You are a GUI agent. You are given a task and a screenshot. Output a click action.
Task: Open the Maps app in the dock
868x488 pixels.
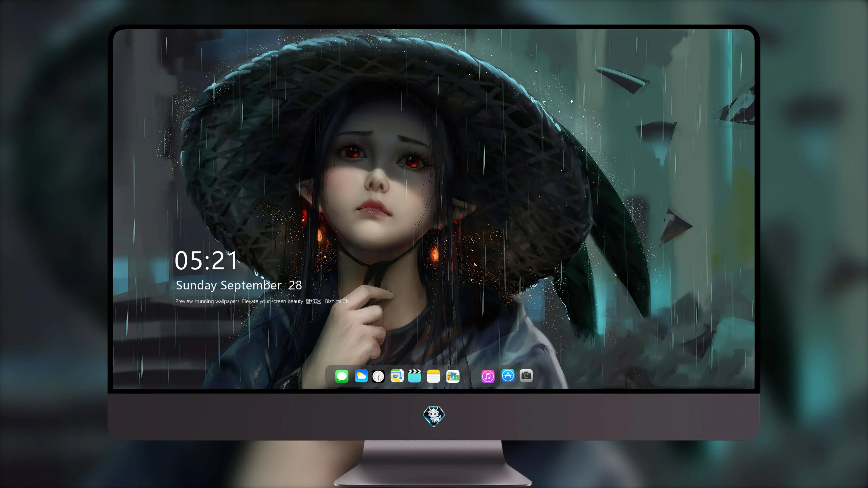[397, 376]
